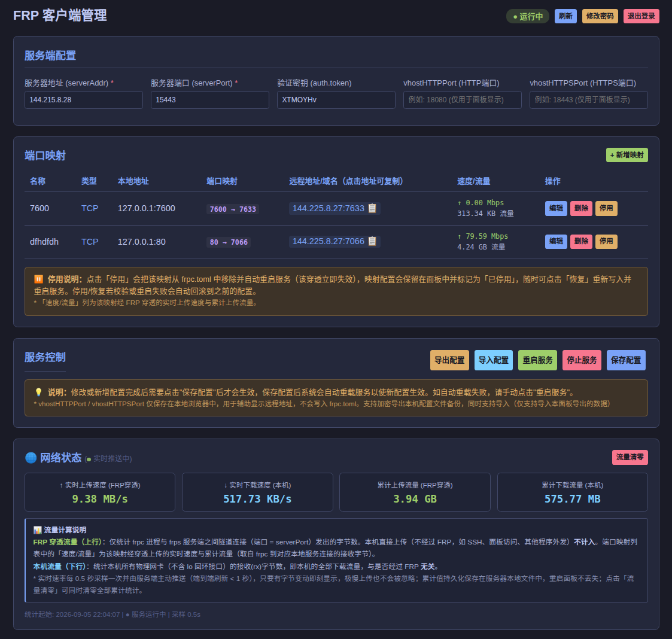Click 重启服务 restart service

click(537, 360)
